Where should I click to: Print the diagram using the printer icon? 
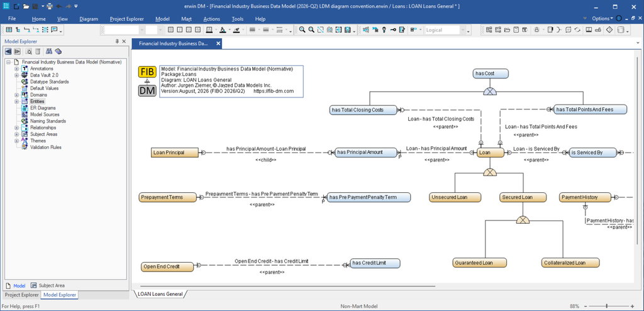click(x=50, y=6)
